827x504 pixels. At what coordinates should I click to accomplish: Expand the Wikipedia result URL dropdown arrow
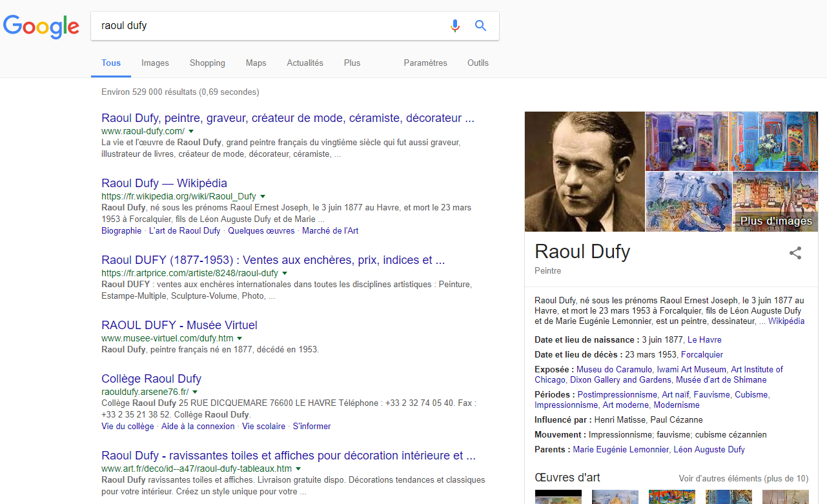point(263,196)
